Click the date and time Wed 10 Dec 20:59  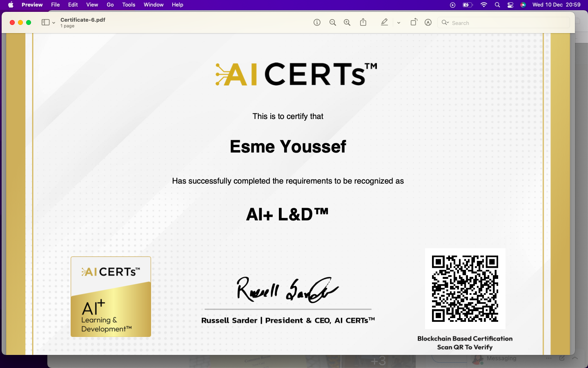point(556,5)
